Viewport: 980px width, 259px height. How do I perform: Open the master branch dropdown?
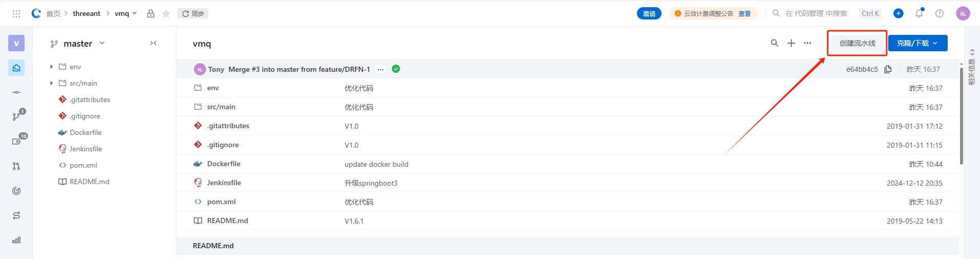[x=78, y=44]
